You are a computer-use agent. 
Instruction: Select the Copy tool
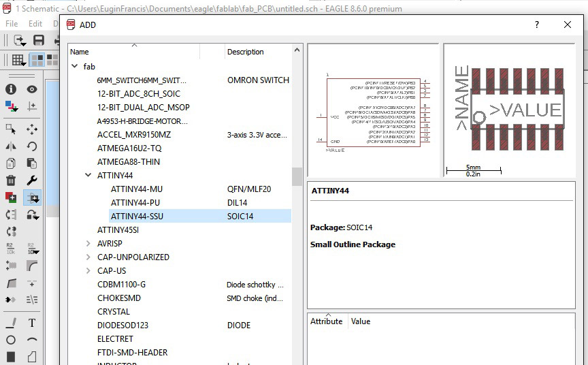11,163
